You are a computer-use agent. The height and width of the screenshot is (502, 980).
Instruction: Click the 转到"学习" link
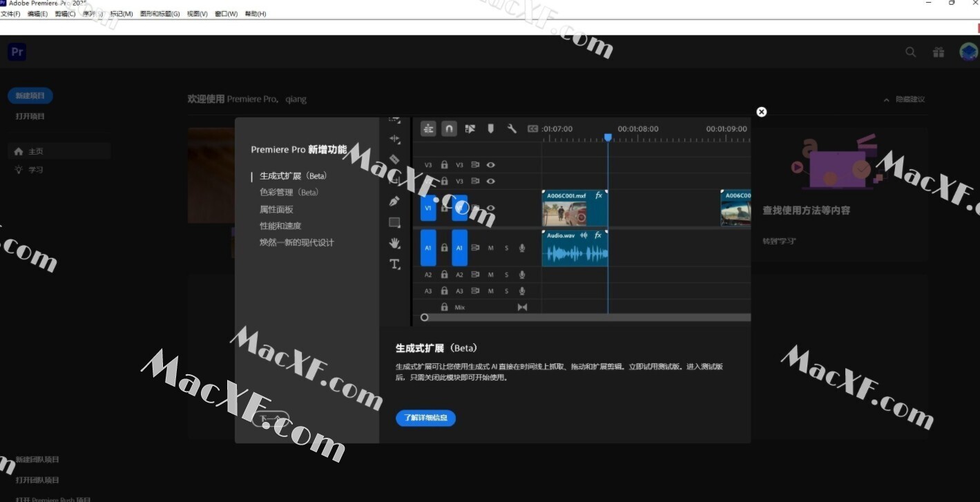coord(779,241)
